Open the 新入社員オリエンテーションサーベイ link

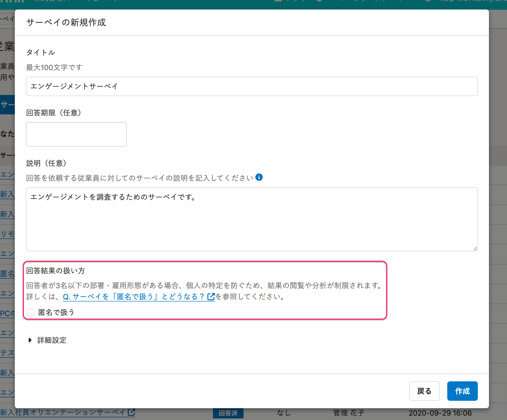click(x=62, y=412)
